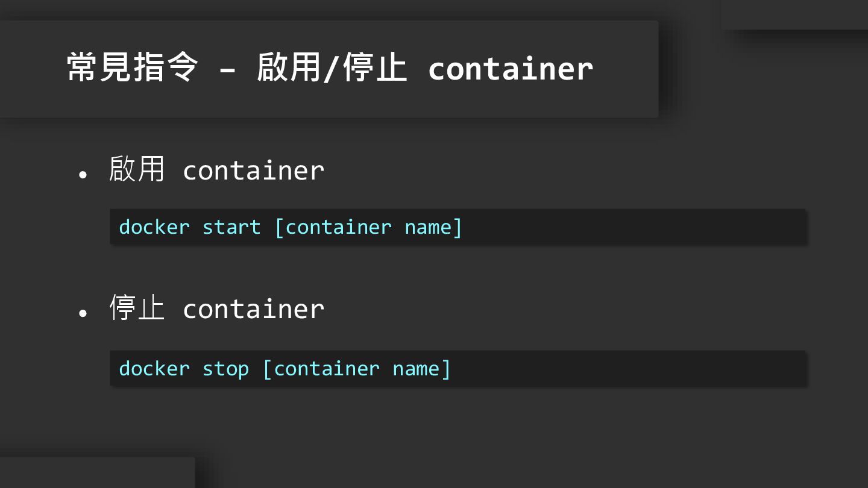The width and height of the screenshot is (868, 488).
Task: Click "docker" in the stop command
Action: pyautogui.click(x=154, y=369)
